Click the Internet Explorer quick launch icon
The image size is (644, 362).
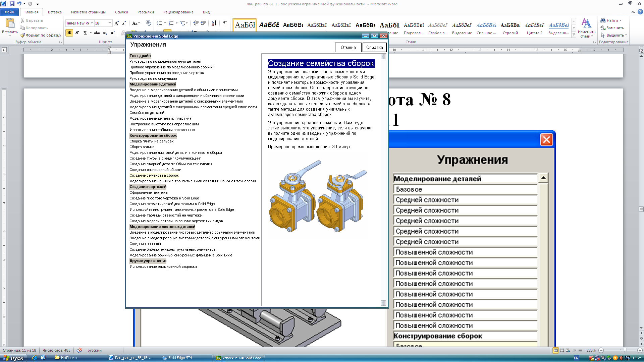point(34,358)
